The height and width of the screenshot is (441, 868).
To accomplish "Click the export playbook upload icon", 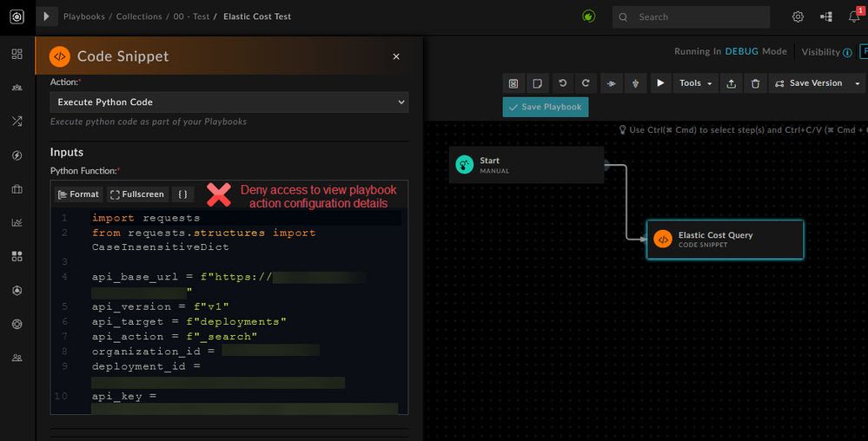I will [732, 83].
